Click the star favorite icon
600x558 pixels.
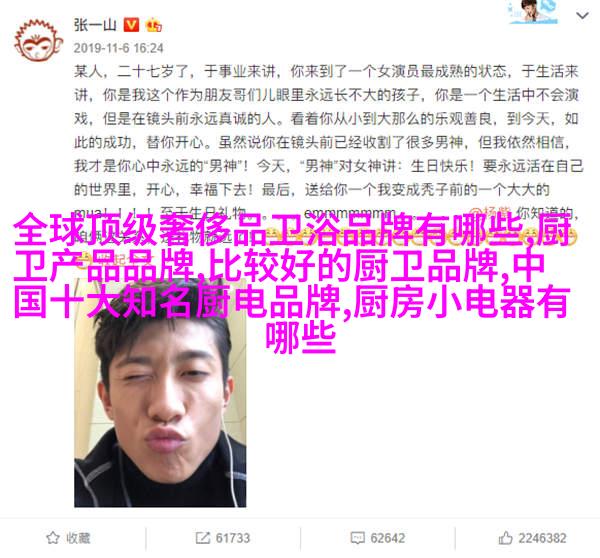52,538
